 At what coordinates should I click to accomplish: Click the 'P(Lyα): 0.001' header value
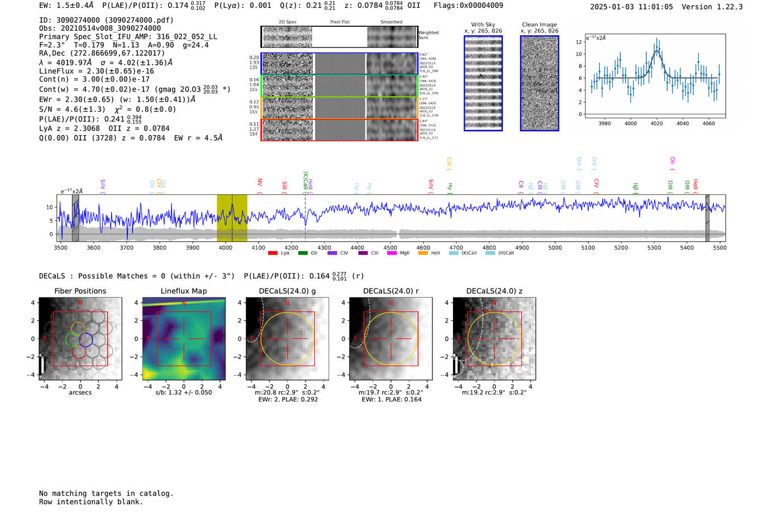click(243, 6)
